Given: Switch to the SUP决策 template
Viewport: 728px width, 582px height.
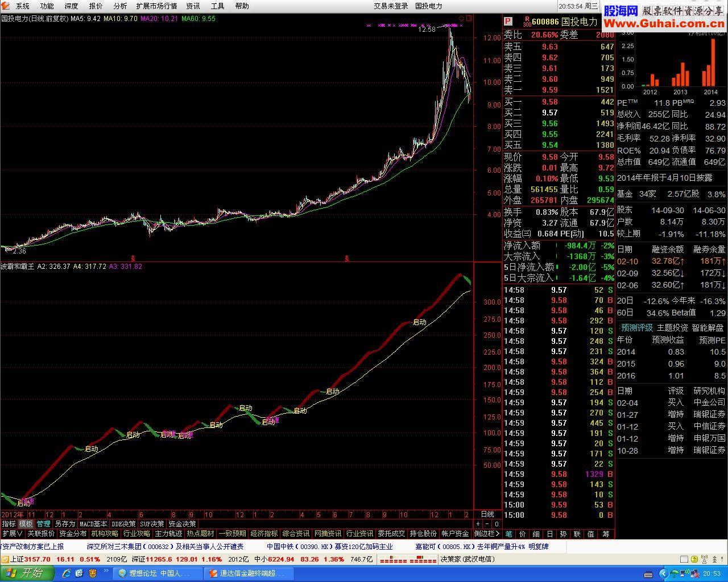Looking at the screenshot, I should pos(152,524).
